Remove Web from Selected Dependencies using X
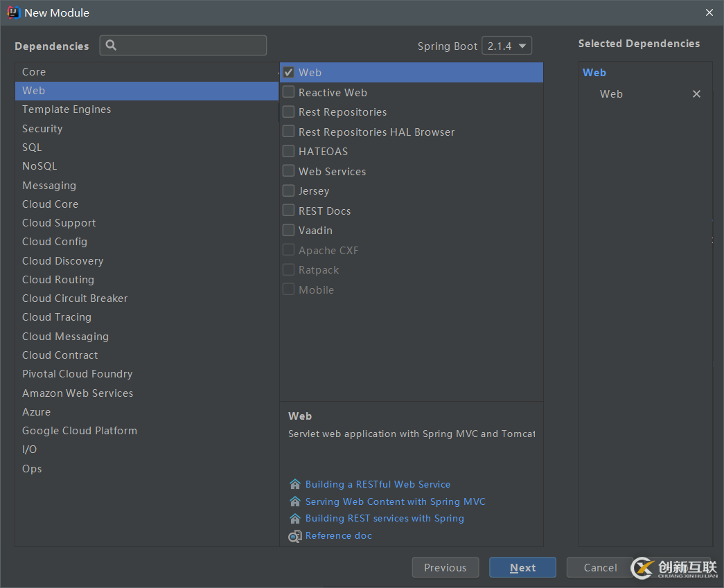The image size is (724, 588). [696, 94]
